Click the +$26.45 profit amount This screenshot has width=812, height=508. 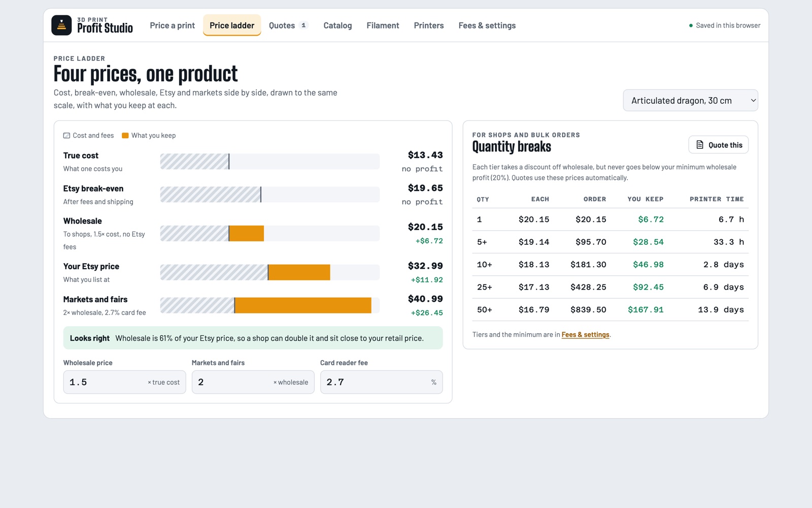pyautogui.click(x=427, y=313)
